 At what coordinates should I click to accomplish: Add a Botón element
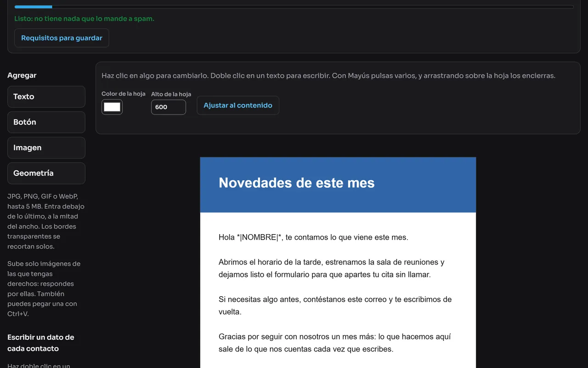tap(46, 122)
